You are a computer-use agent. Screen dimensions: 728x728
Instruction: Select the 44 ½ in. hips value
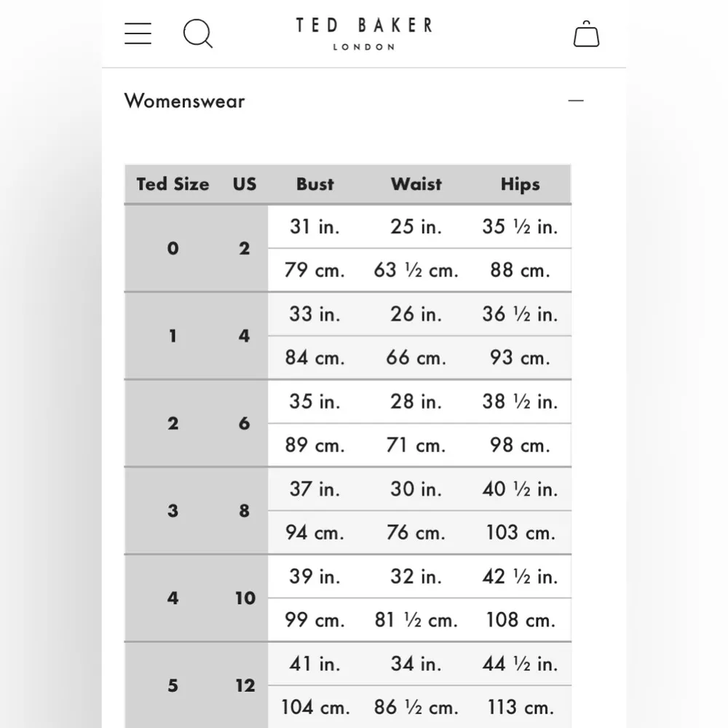tap(520, 663)
